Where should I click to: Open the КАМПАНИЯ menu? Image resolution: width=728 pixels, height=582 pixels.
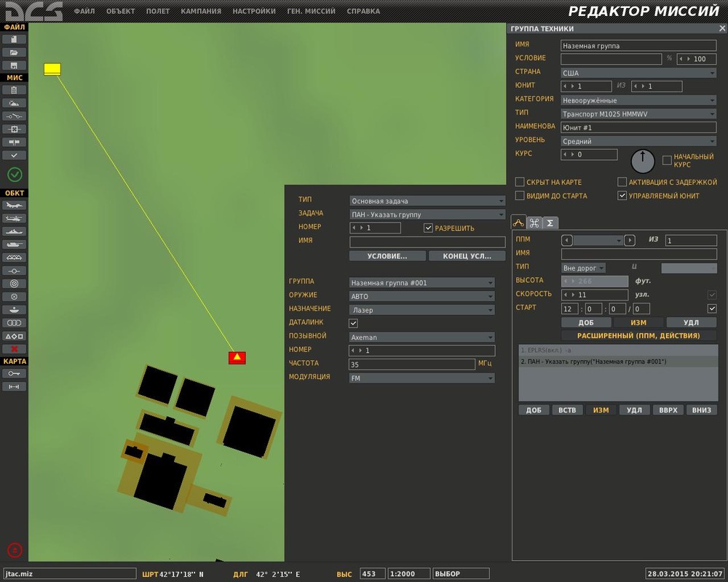(201, 11)
